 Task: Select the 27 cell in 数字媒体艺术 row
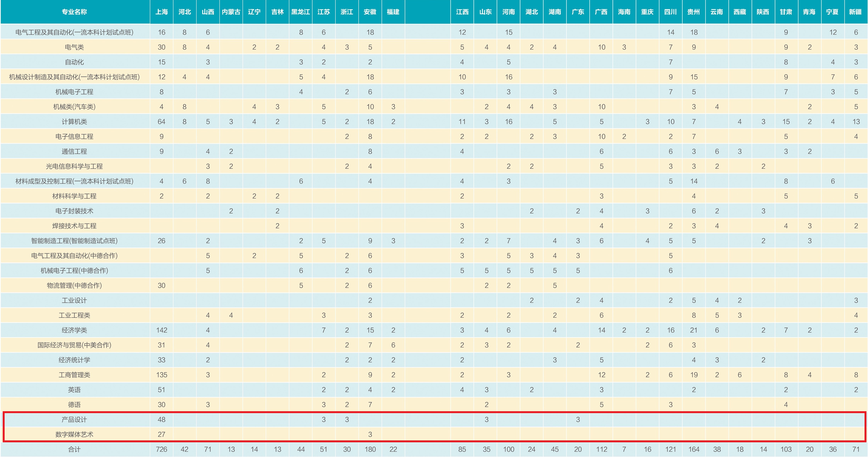point(161,434)
